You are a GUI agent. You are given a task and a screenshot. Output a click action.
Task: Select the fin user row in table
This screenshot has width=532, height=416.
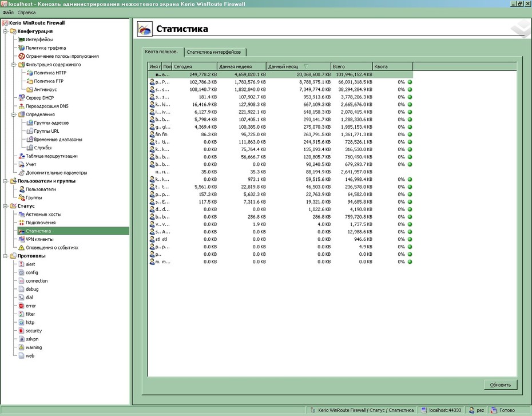point(281,134)
